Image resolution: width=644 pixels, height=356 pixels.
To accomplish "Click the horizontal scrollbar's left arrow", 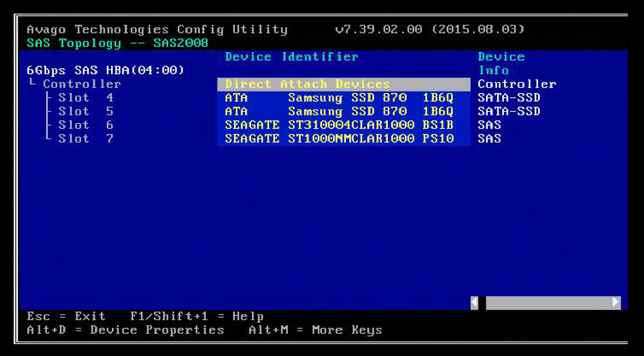I will (474, 303).
